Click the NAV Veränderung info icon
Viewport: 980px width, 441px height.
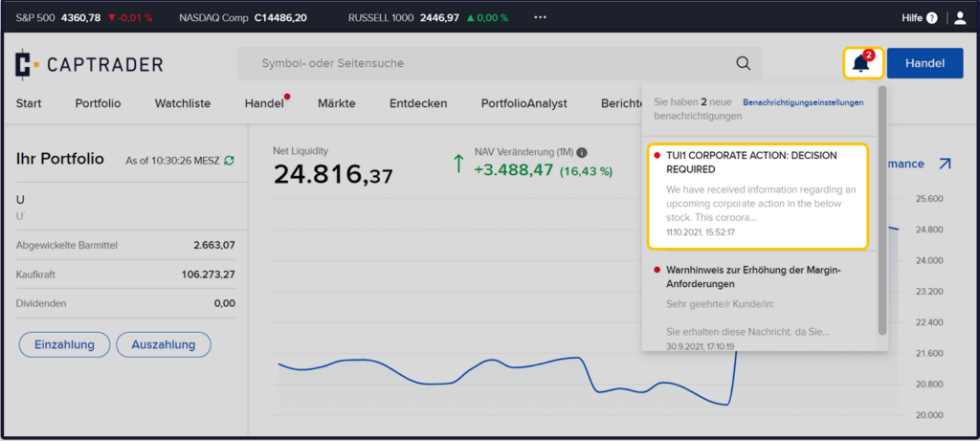[582, 152]
